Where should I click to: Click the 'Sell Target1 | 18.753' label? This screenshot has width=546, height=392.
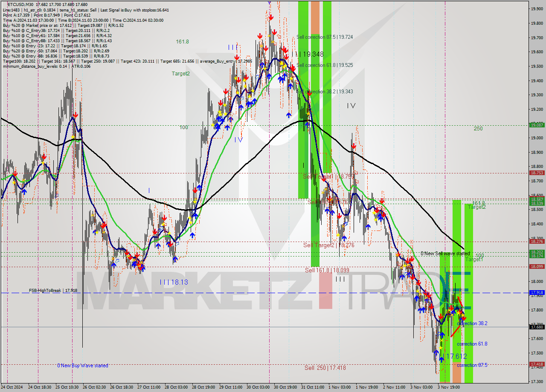tap(328, 176)
